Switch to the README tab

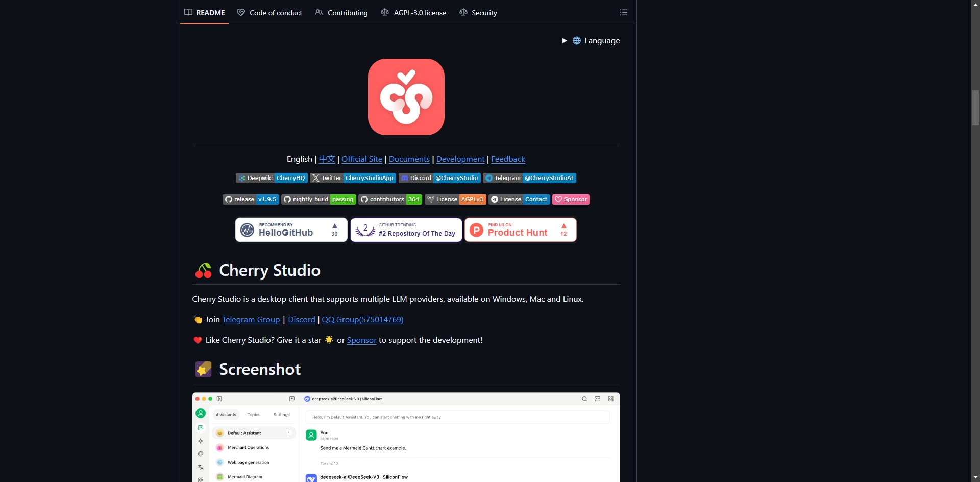click(x=205, y=12)
